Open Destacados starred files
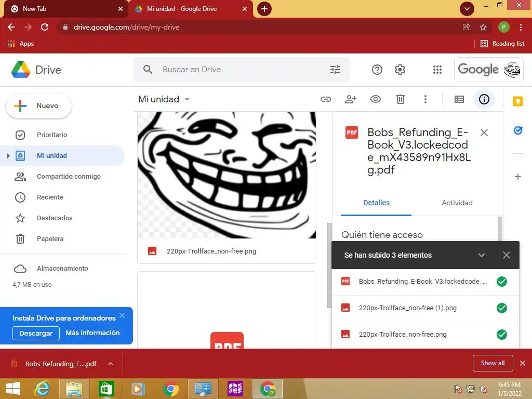This screenshot has height=399, width=532. pos(54,218)
